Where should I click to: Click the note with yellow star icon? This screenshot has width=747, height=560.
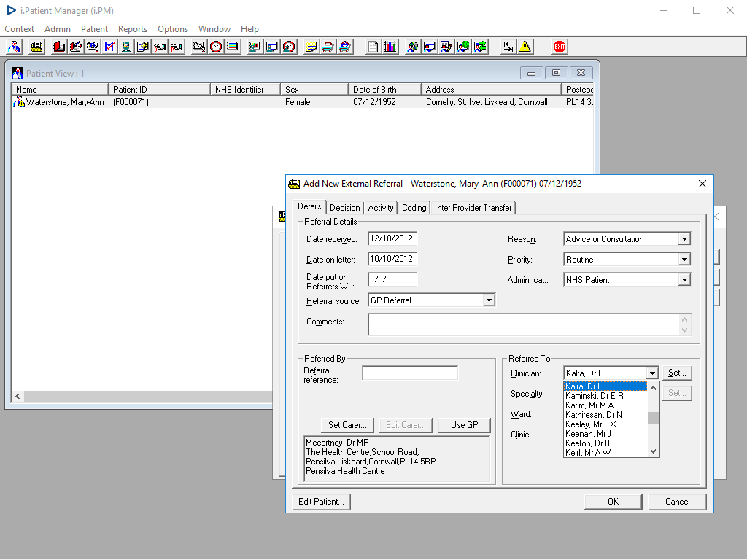point(143,47)
